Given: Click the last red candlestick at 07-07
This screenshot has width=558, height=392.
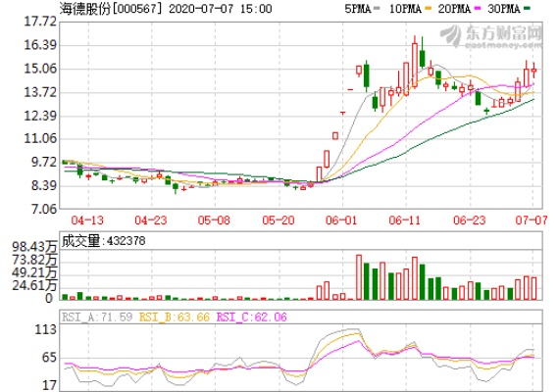Looking at the screenshot, I should 533,71.
